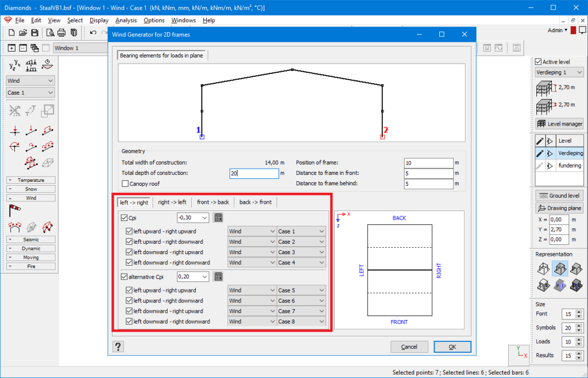Click the Position of frame input field
The width and height of the screenshot is (588, 378).
pyautogui.click(x=428, y=163)
